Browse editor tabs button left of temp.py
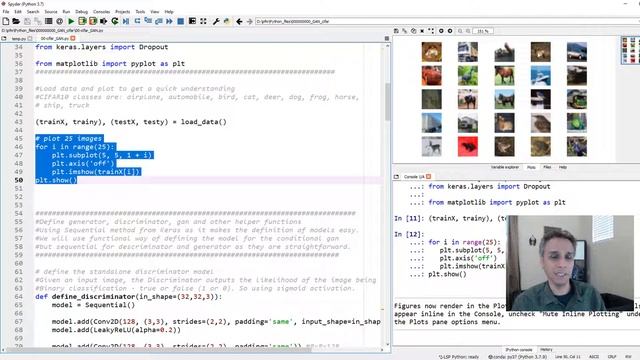This screenshot has height=360, width=640. pos(4,38)
